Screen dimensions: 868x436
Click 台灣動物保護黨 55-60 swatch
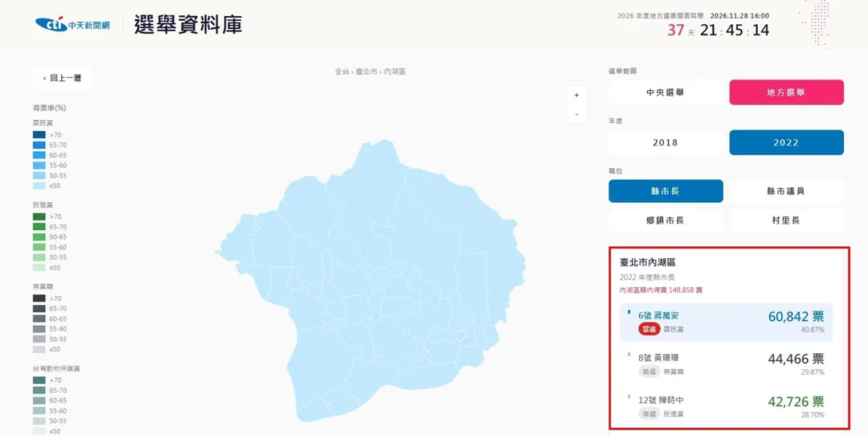pyautogui.click(x=39, y=410)
